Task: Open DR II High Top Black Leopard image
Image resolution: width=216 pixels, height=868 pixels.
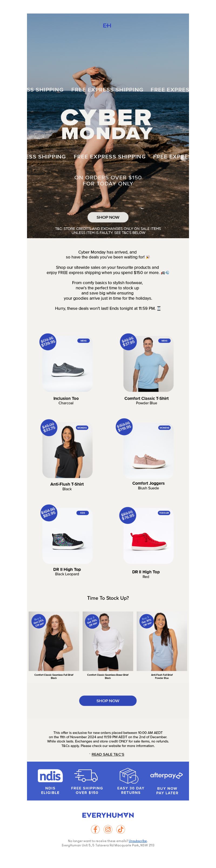Action: point(67,536)
